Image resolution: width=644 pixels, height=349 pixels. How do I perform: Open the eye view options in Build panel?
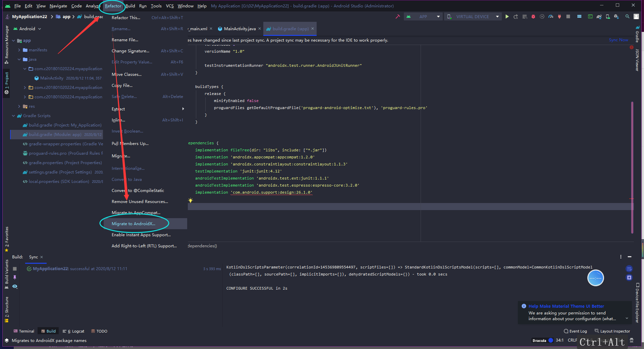[15, 286]
